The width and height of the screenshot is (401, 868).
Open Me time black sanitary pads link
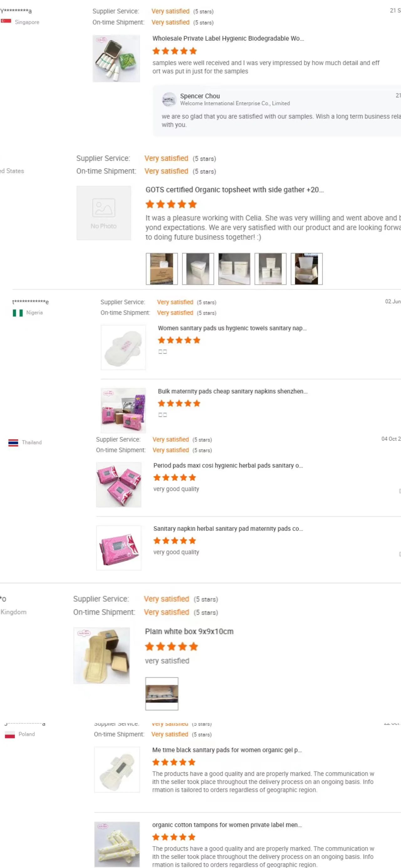227,750
